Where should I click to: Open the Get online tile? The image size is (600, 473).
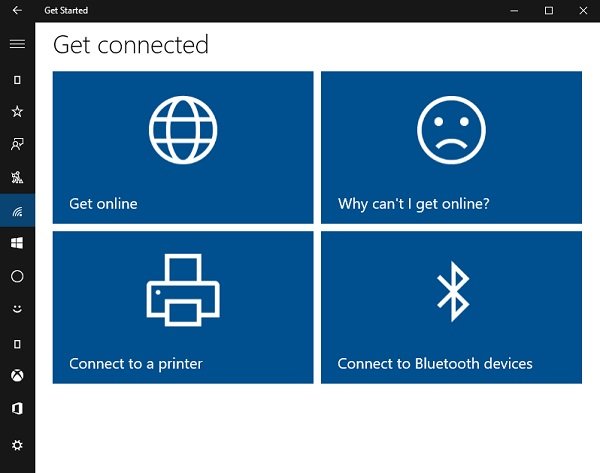183,147
